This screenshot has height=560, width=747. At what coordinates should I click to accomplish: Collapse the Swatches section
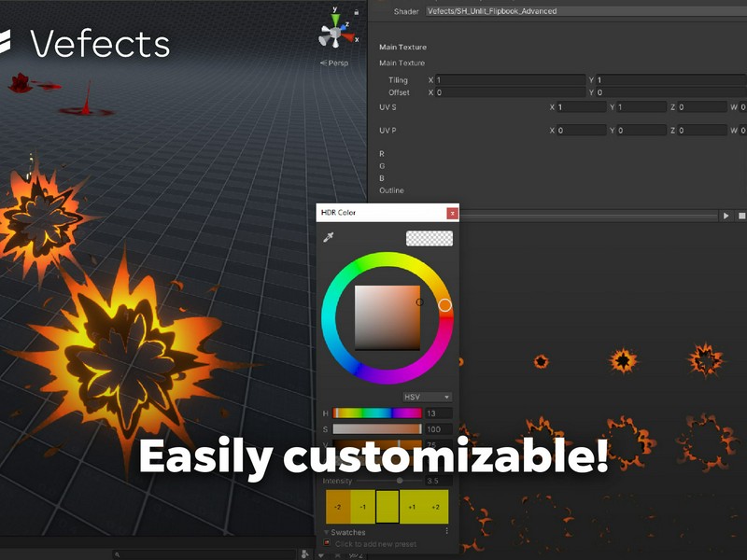[326, 532]
